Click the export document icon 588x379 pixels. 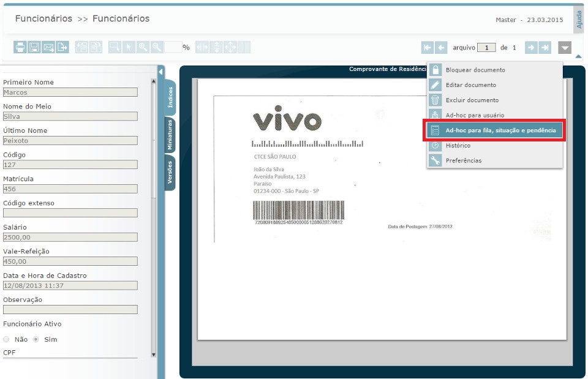[x=62, y=47]
